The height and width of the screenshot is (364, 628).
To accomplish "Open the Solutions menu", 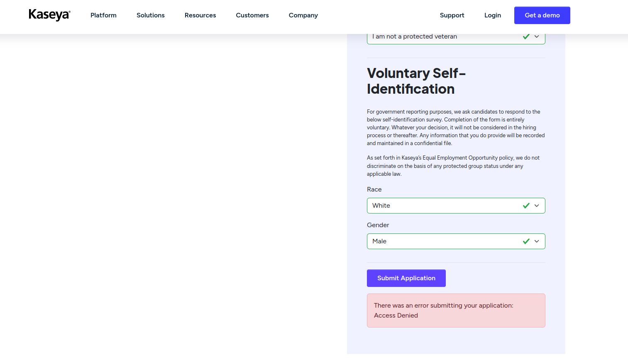I will [x=151, y=15].
